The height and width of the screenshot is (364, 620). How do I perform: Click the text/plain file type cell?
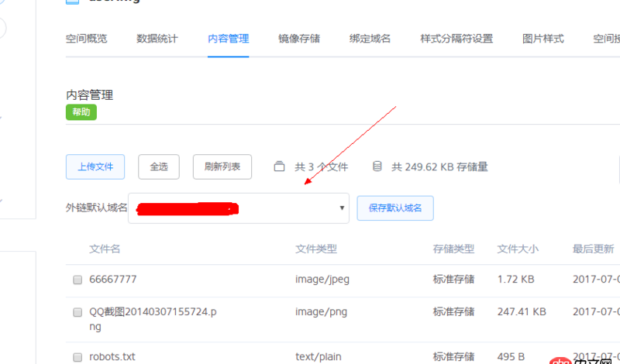coord(319,356)
